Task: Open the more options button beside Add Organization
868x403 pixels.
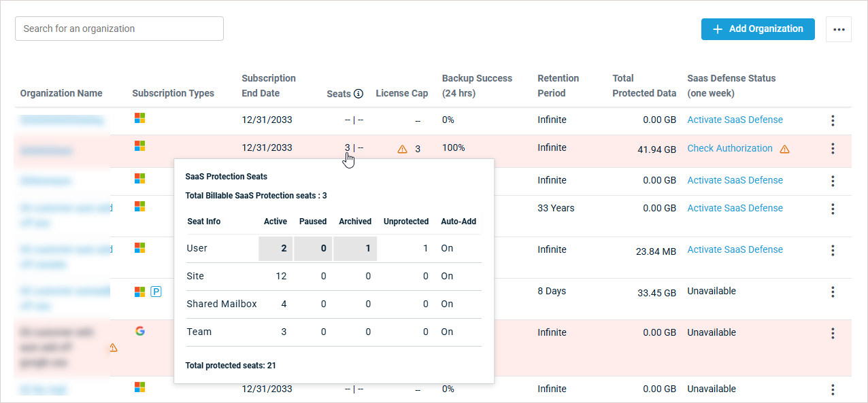Action: tap(838, 29)
